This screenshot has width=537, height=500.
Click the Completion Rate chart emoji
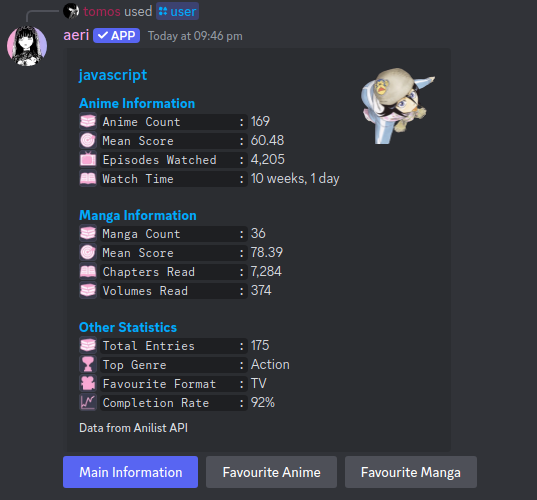(88, 402)
